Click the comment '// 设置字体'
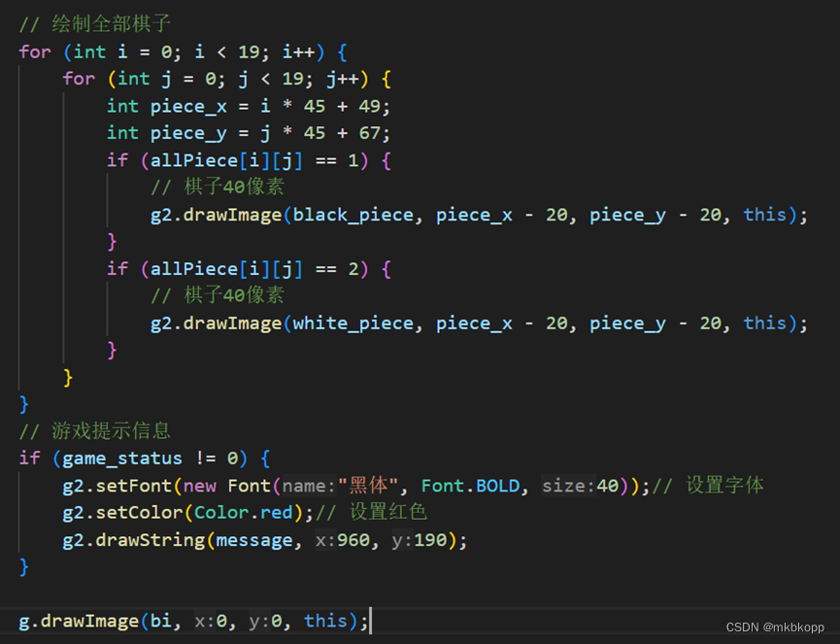This screenshot has height=644, width=840. click(x=708, y=486)
